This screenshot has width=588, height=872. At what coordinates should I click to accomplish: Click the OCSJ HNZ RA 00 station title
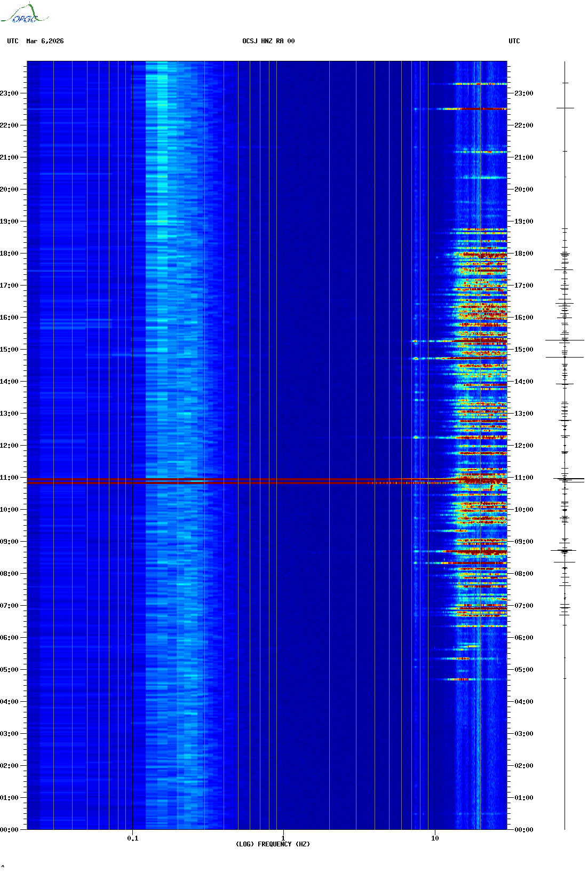click(x=268, y=41)
